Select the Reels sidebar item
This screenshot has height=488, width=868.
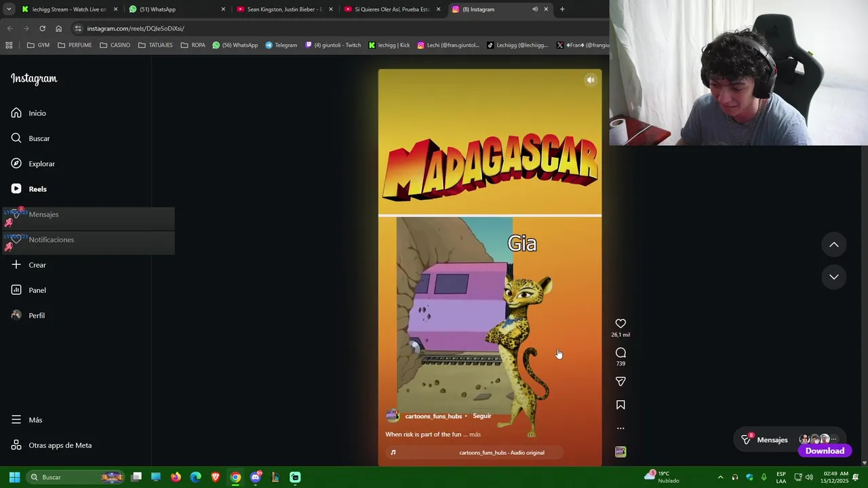tap(28, 189)
